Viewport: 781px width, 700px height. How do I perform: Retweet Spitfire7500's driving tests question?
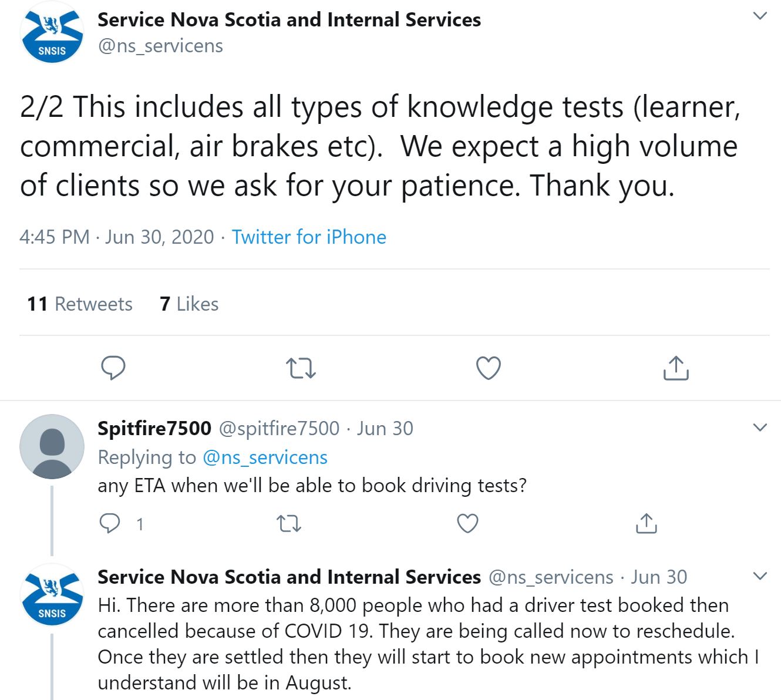[x=288, y=523]
